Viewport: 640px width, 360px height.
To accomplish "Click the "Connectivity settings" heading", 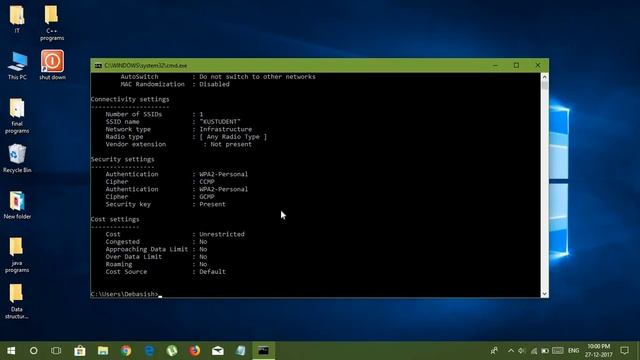I will tap(130, 99).
